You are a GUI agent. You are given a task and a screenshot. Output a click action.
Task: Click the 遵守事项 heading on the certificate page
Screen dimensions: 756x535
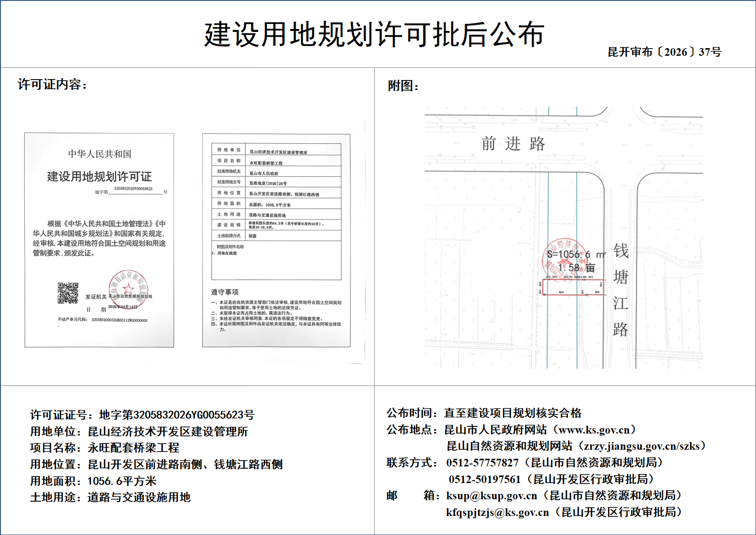tap(224, 292)
